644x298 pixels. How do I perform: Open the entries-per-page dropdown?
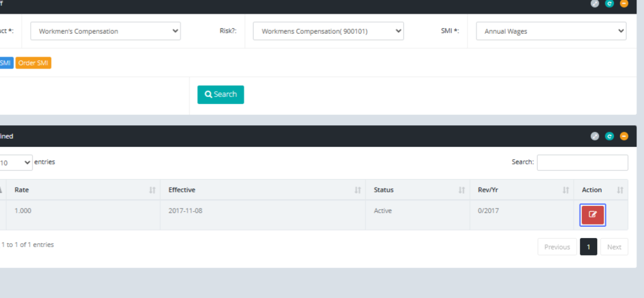16,162
